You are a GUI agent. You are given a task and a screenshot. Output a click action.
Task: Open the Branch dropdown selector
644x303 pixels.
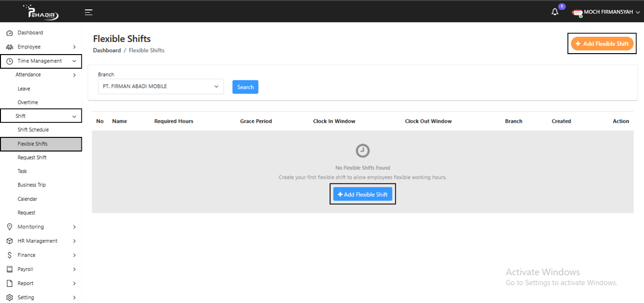click(161, 87)
